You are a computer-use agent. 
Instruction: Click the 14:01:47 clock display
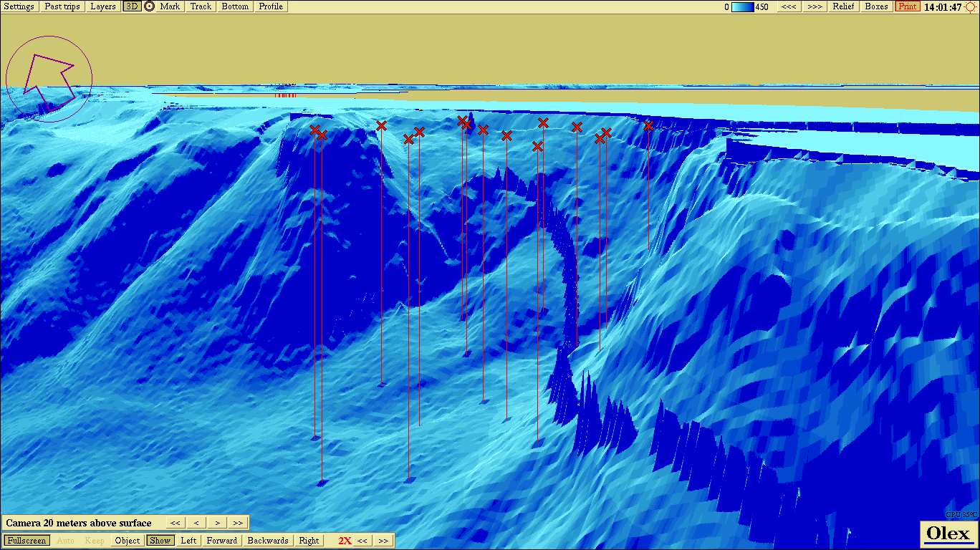click(x=943, y=7)
